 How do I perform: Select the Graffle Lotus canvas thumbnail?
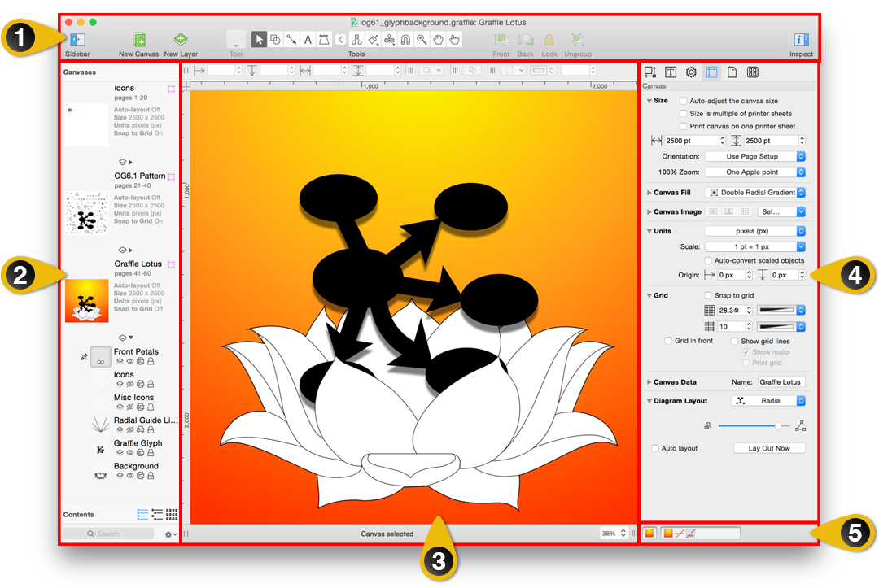pyautogui.click(x=87, y=301)
